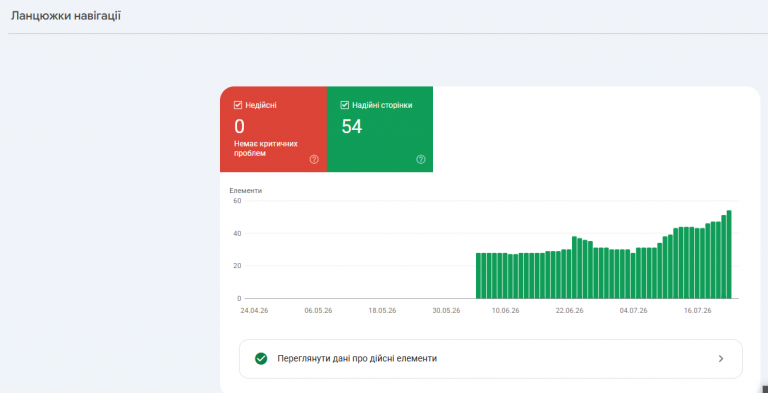Select the red Недійсні 0 card
Viewport: 768px width, 393px height.
point(273,129)
